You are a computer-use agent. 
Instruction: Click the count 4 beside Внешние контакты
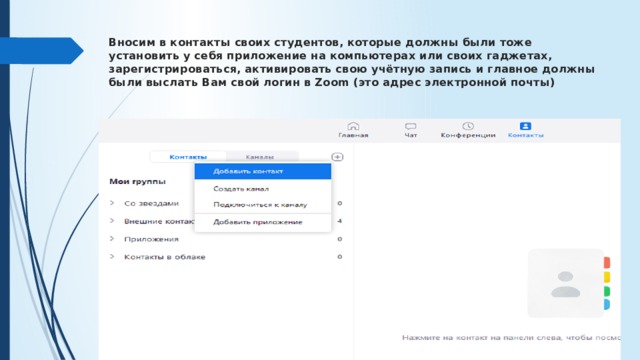[340, 221]
